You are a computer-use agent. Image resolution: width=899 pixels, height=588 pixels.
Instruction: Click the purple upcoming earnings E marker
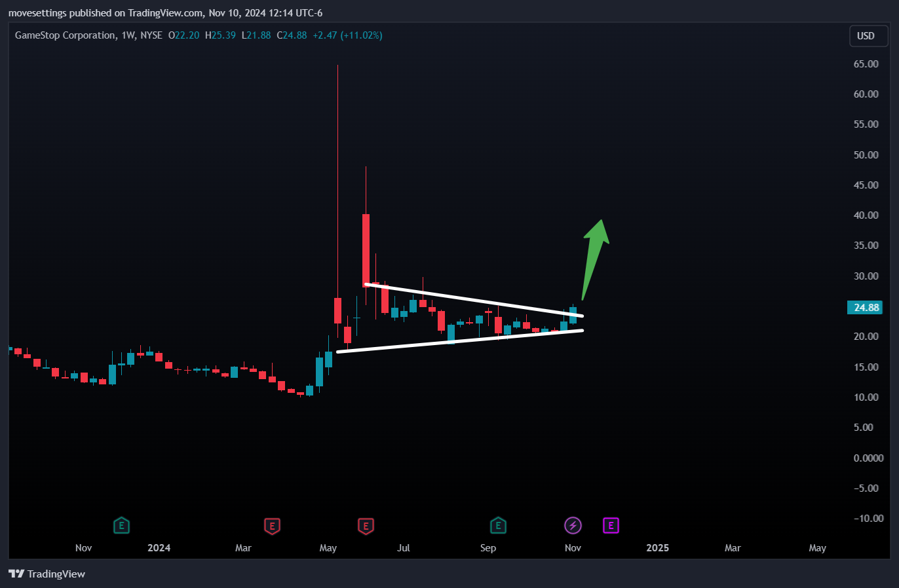tap(611, 525)
